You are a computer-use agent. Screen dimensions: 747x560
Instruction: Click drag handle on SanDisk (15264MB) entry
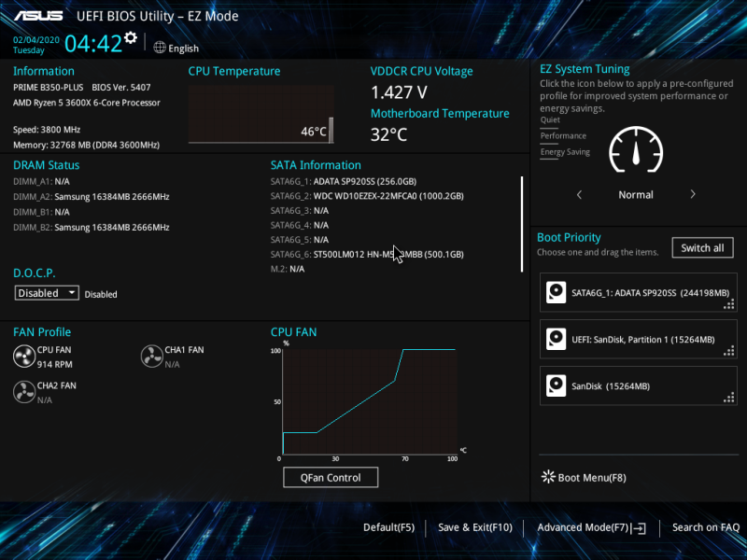click(729, 399)
